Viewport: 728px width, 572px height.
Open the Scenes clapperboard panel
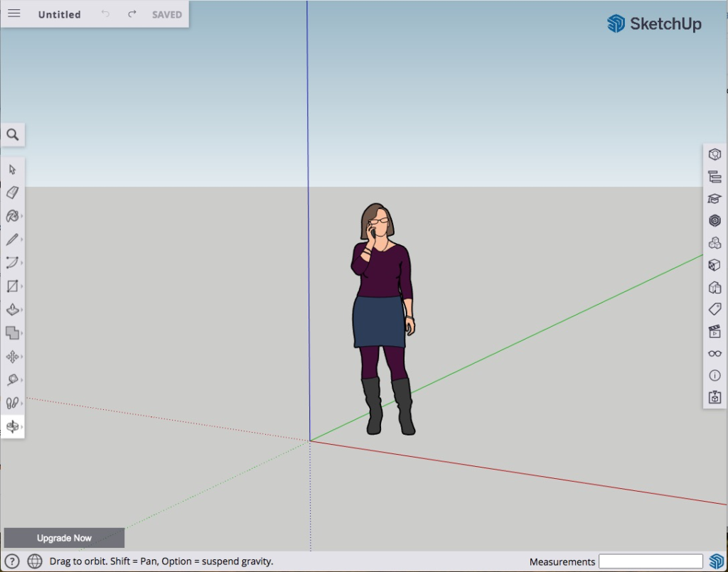click(714, 331)
